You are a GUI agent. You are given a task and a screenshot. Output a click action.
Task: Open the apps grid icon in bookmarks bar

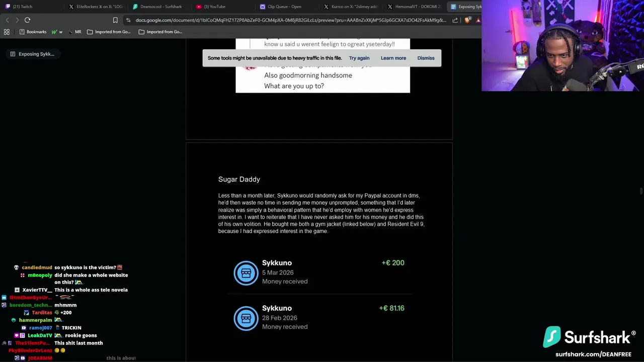tap(7, 32)
